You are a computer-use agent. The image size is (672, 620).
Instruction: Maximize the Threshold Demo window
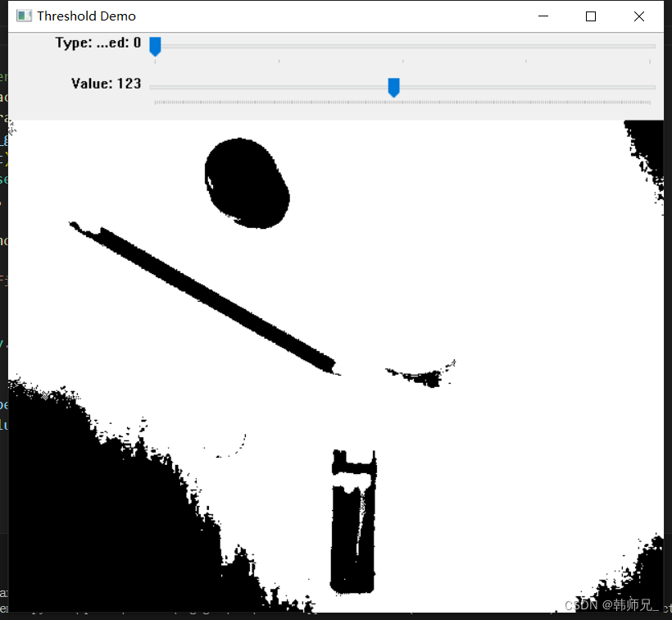[591, 16]
